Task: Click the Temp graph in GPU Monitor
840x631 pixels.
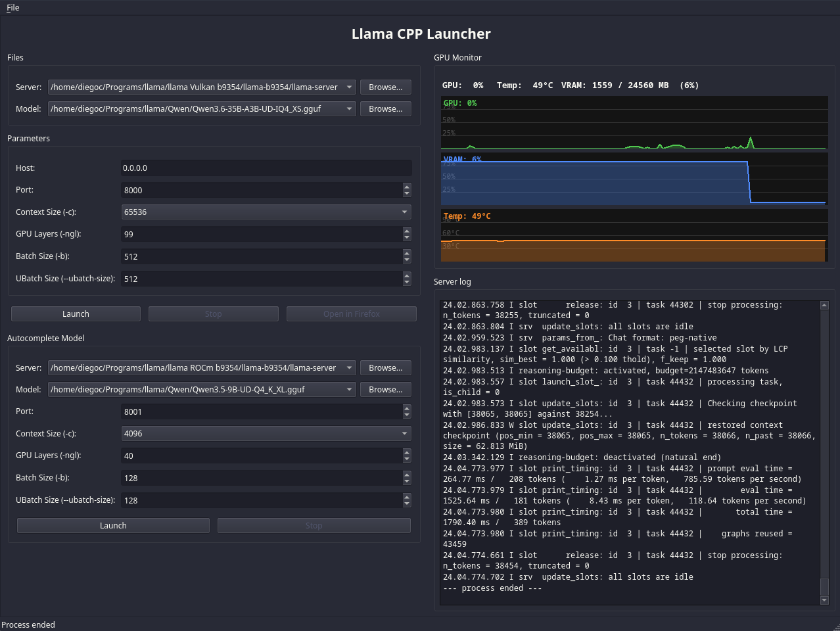Action: coord(634,235)
